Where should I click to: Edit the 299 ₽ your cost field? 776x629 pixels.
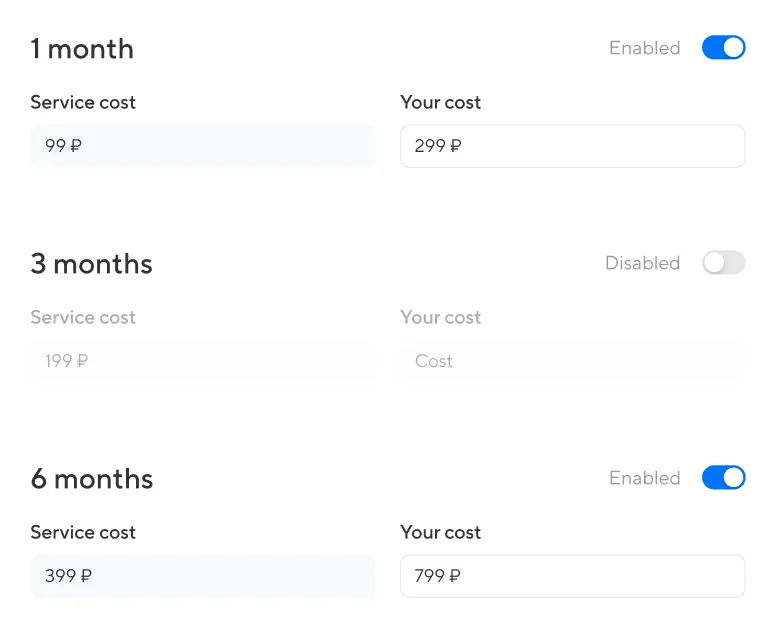click(x=572, y=146)
